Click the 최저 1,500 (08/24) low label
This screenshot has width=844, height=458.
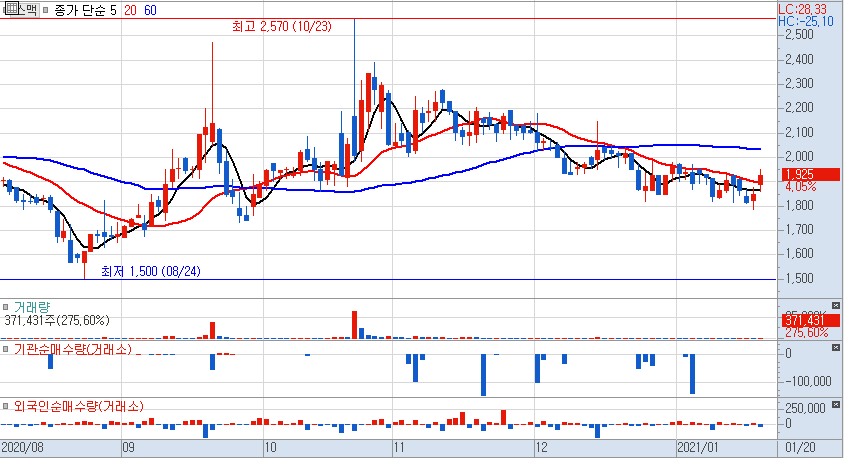pos(151,271)
